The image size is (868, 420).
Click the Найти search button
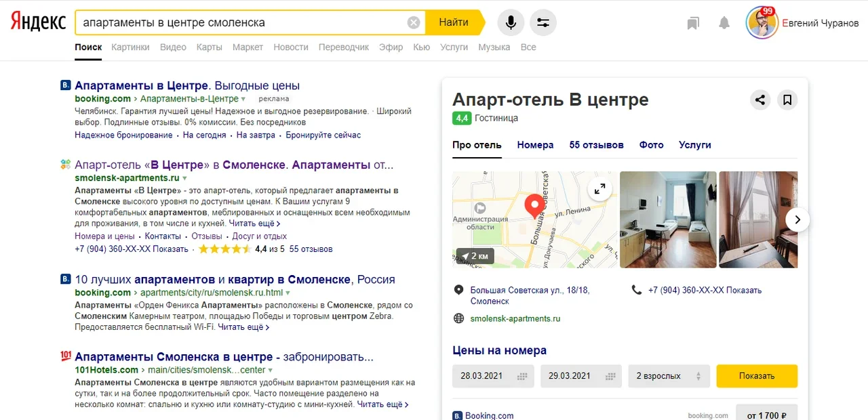[x=455, y=22]
